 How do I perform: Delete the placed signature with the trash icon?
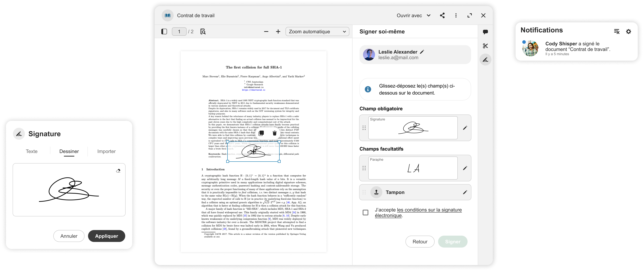pyautogui.click(x=274, y=133)
